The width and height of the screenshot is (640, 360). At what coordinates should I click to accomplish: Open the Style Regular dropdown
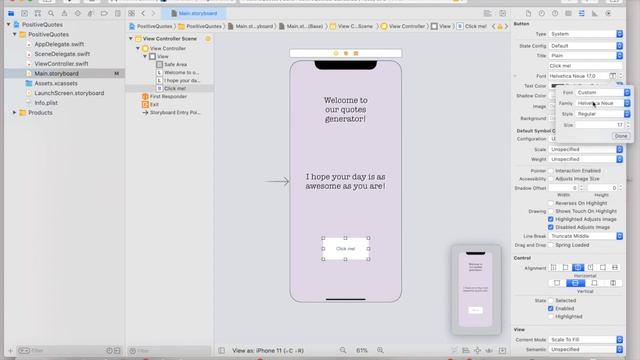603,114
